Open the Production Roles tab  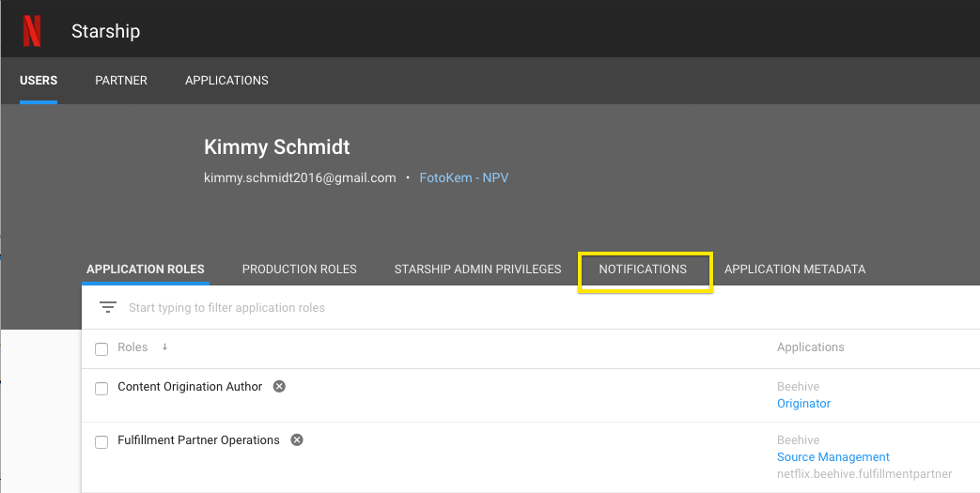[x=300, y=270]
